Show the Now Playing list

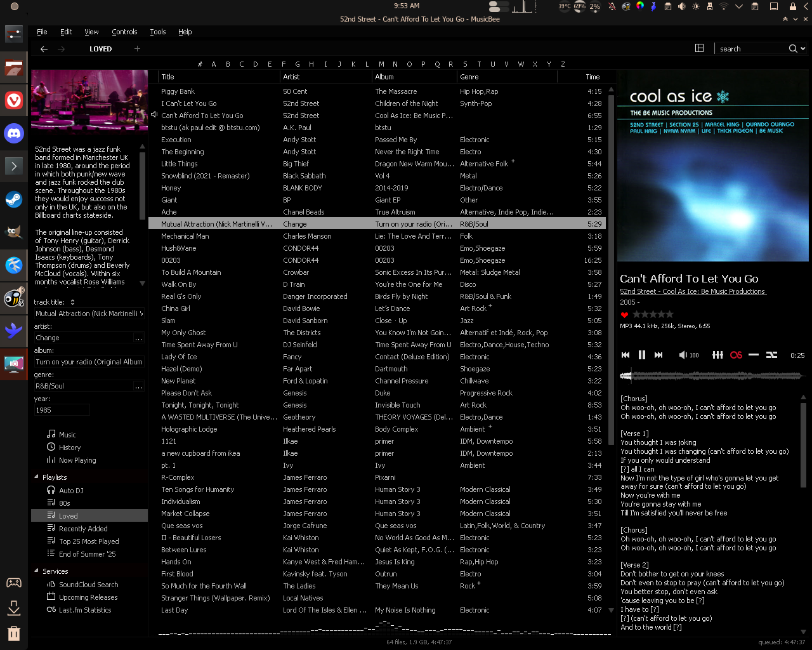pyautogui.click(x=77, y=460)
